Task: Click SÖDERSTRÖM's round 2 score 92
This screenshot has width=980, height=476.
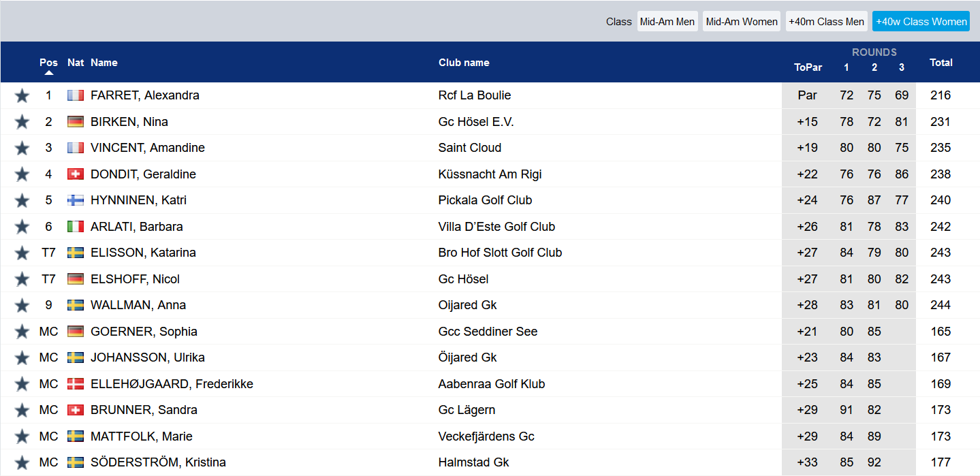Action: (874, 462)
